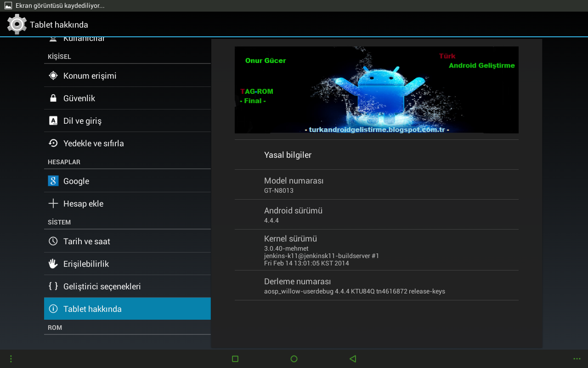This screenshot has height=368, width=588.
Task: Tap the Yedekle ve sıfırla restore icon
Action: tap(53, 143)
